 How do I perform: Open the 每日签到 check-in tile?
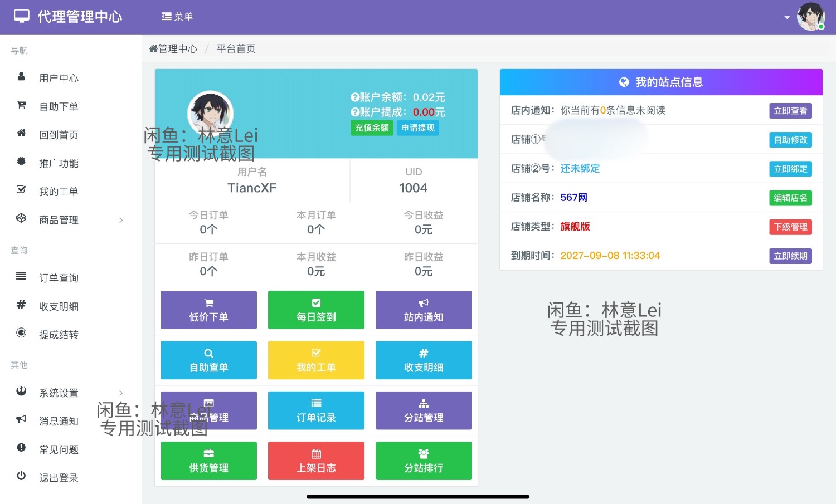click(x=316, y=310)
